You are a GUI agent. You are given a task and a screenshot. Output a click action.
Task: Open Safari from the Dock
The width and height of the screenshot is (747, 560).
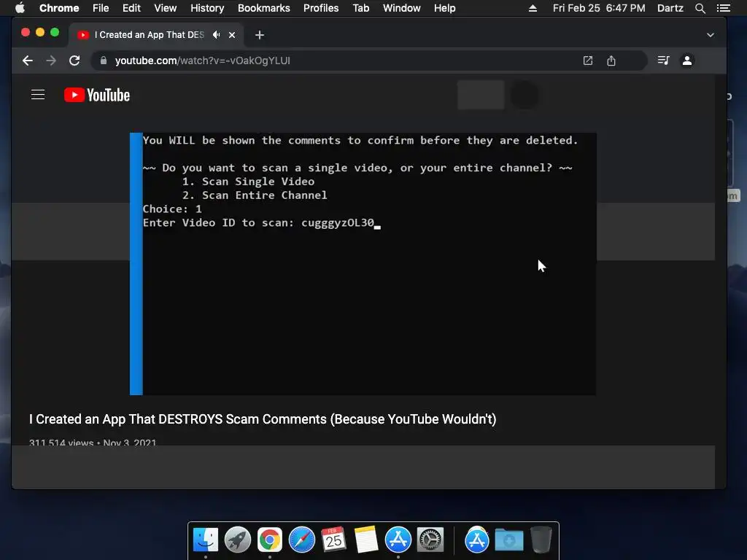pos(302,540)
